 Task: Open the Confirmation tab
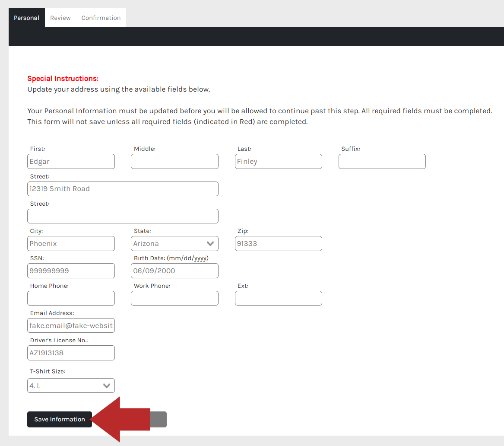pyautogui.click(x=101, y=18)
